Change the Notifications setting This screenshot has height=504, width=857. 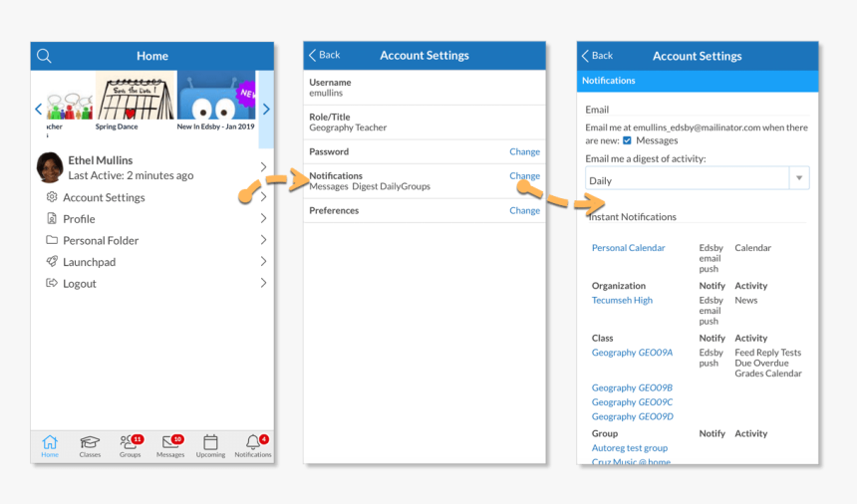[525, 176]
